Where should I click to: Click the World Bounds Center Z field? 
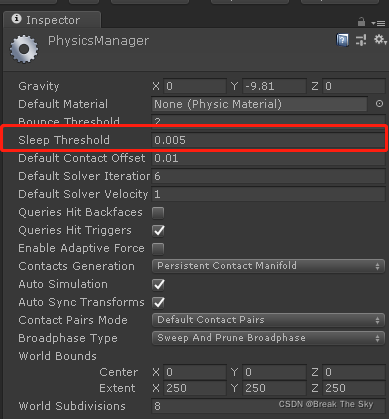pos(354,372)
